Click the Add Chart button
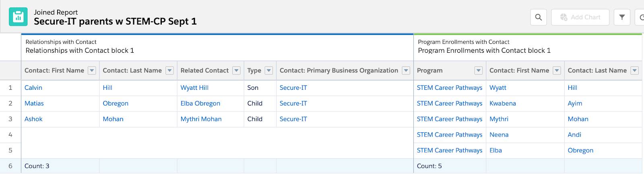This screenshot has width=644, height=176. point(580,17)
